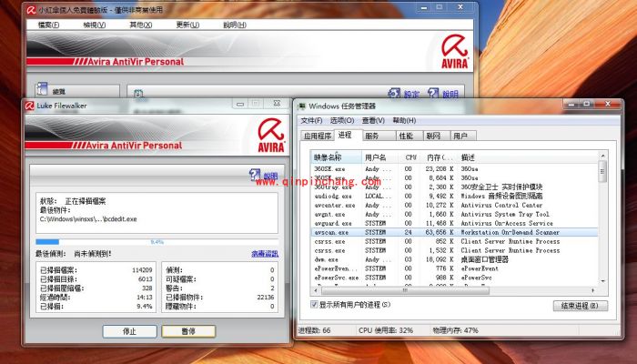
Task: Select the ePowerEven... process row
Action: tap(454, 268)
